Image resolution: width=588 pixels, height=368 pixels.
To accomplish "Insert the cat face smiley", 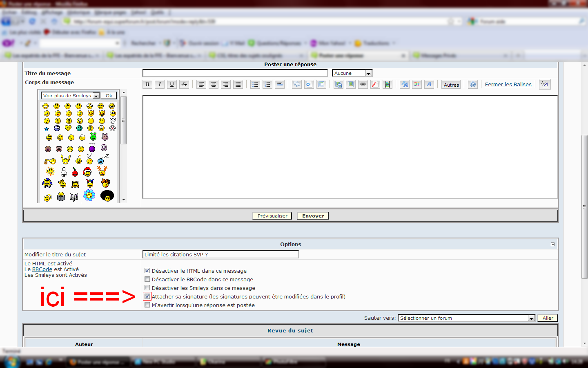I will pos(105,137).
